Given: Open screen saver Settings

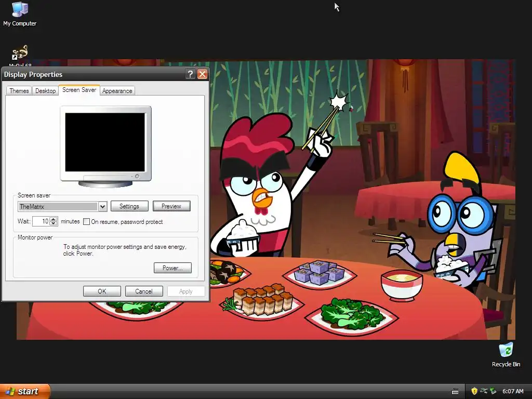Looking at the screenshot, I should (129, 206).
